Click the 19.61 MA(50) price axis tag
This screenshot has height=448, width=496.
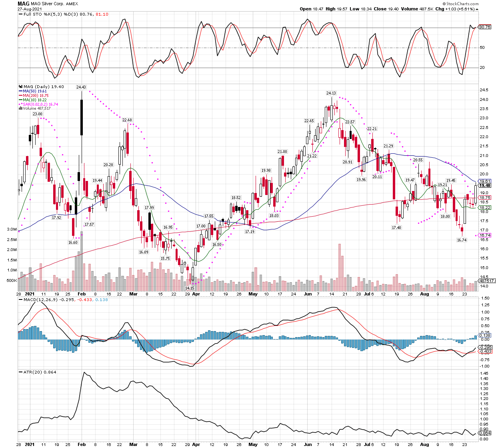[485, 181]
